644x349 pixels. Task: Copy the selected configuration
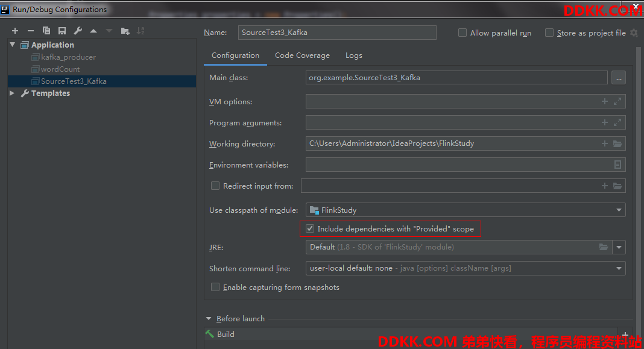[46, 31]
